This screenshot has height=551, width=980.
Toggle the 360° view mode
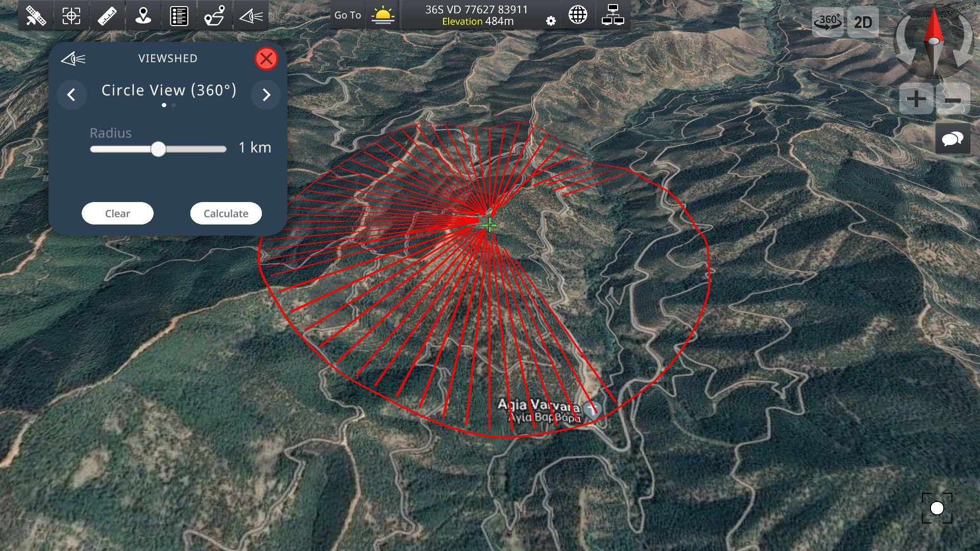[827, 22]
